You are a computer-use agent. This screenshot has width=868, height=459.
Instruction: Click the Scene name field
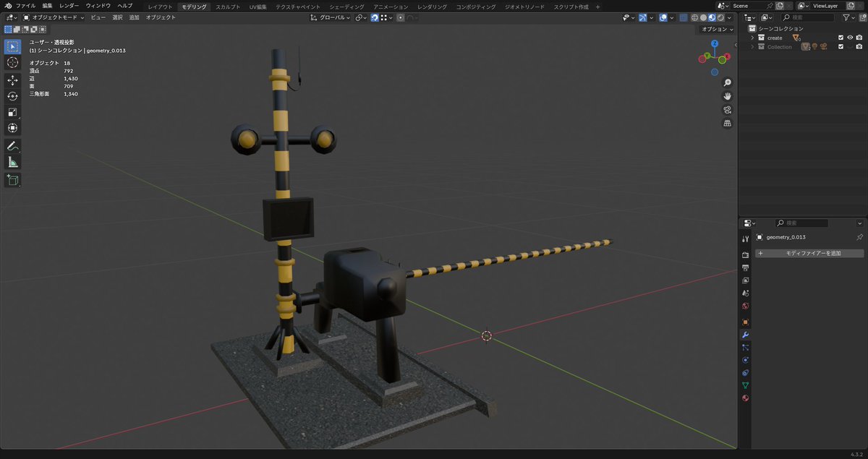point(749,6)
